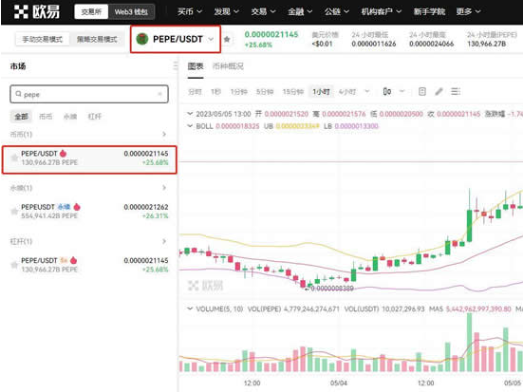This screenshot has width=523, height=392.
Task: Click the chart layout square icon
Action: coord(422,91)
